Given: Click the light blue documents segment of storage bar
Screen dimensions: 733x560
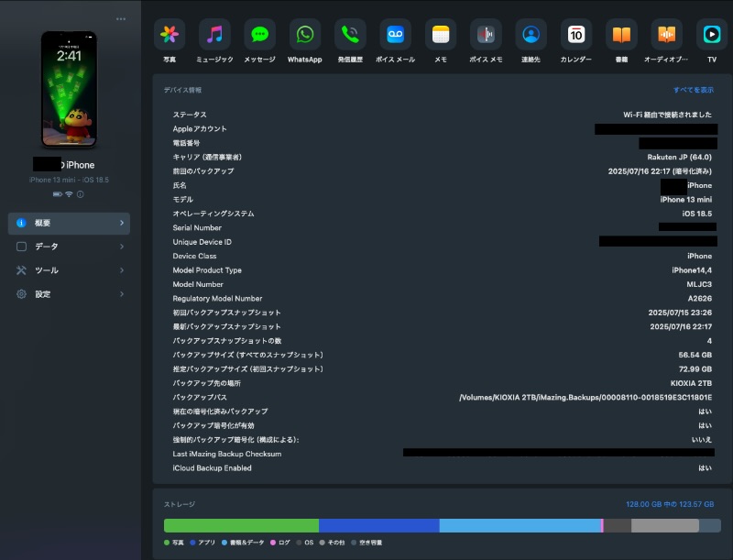Looking at the screenshot, I should coord(520,525).
